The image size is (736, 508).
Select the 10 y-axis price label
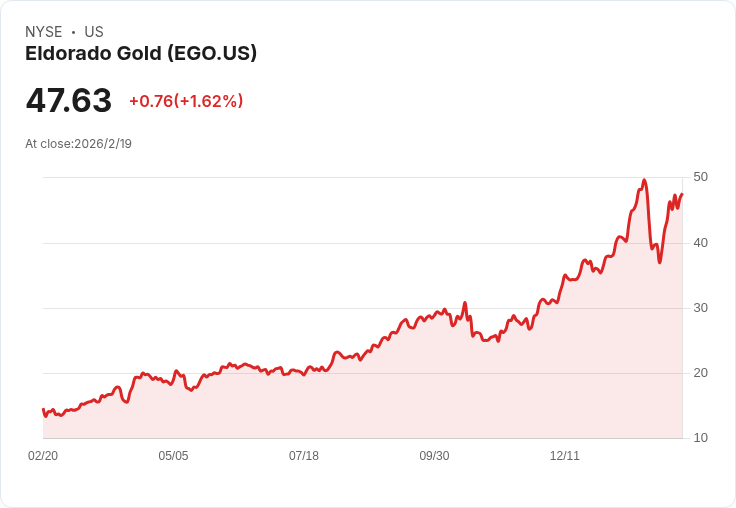(700, 438)
